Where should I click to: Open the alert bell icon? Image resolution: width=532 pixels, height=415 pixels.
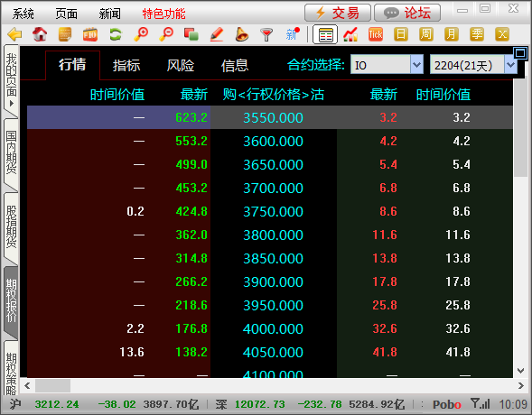click(x=242, y=34)
